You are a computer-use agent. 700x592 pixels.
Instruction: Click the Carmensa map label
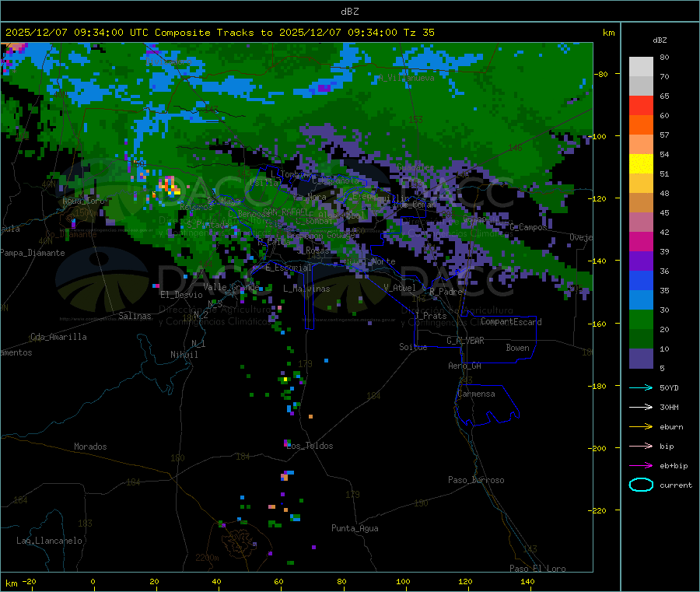476,394
